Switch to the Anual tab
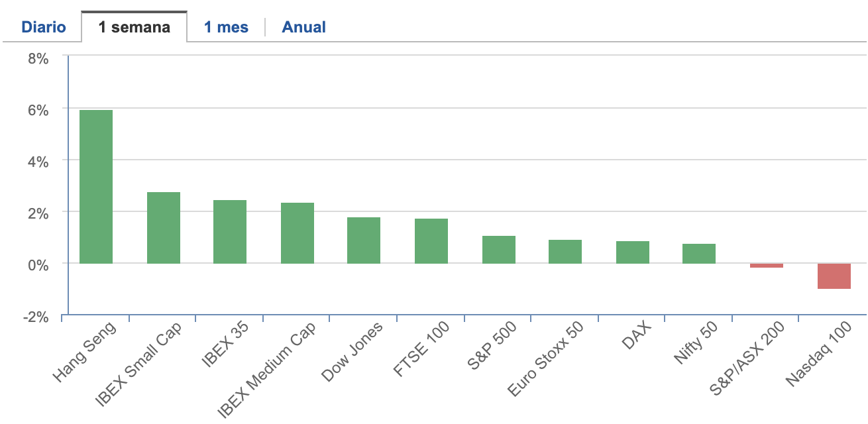868x424 pixels. [304, 27]
